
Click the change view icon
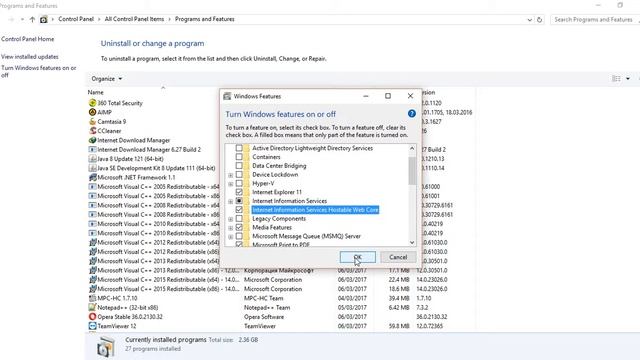click(616, 78)
